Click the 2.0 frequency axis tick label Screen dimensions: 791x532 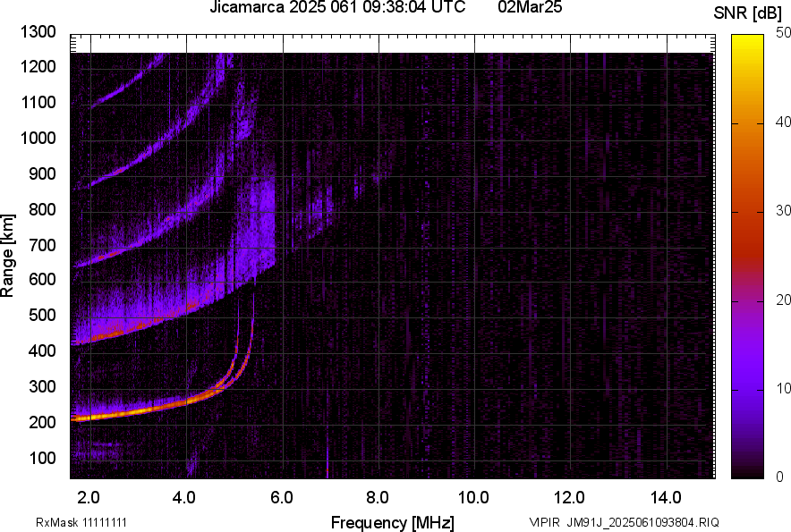[x=90, y=496]
